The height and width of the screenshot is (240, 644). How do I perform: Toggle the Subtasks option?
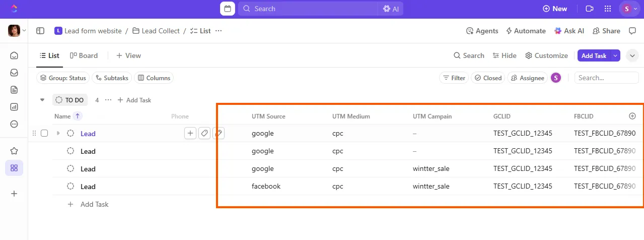(x=112, y=78)
